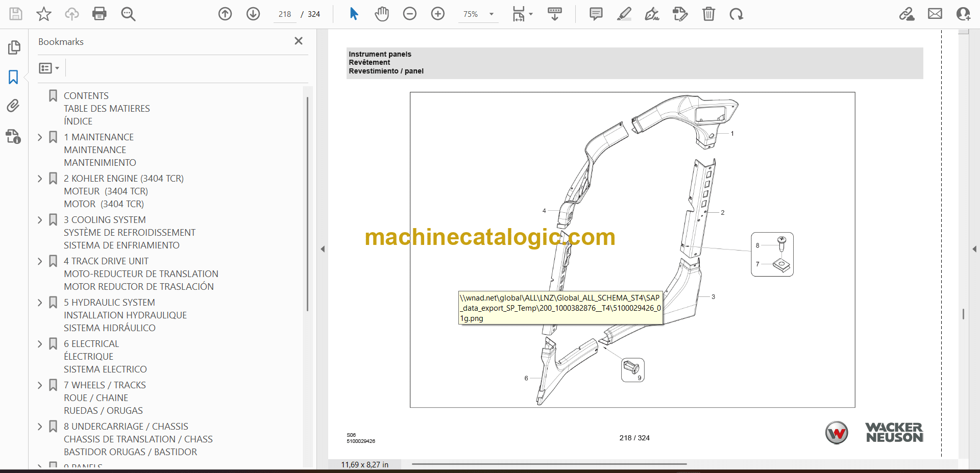Open the 75% zoom level dropdown
980x473 pixels.
click(492, 14)
